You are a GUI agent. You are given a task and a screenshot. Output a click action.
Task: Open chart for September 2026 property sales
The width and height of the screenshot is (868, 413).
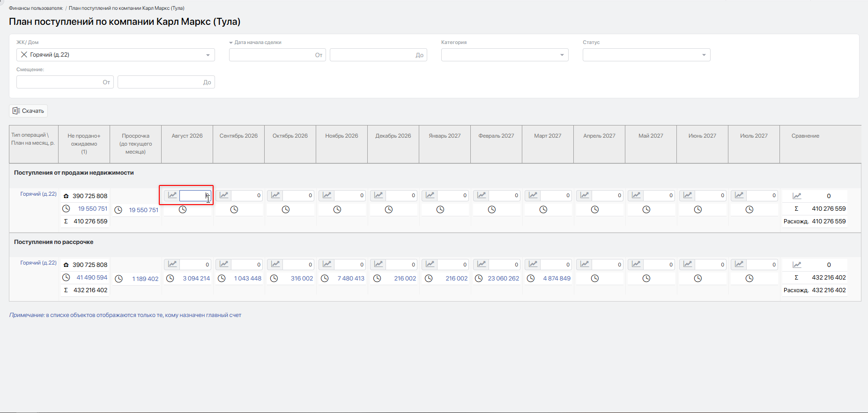(x=224, y=195)
